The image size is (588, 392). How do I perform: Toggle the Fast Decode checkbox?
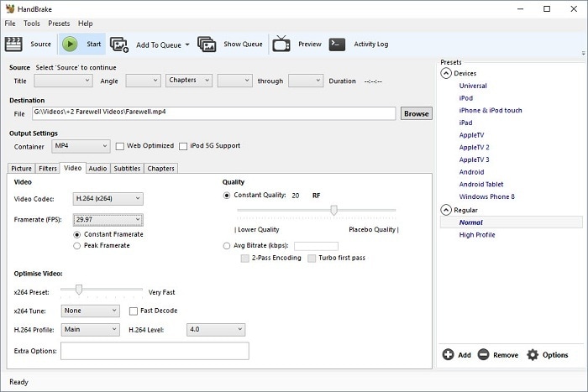tap(134, 311)
